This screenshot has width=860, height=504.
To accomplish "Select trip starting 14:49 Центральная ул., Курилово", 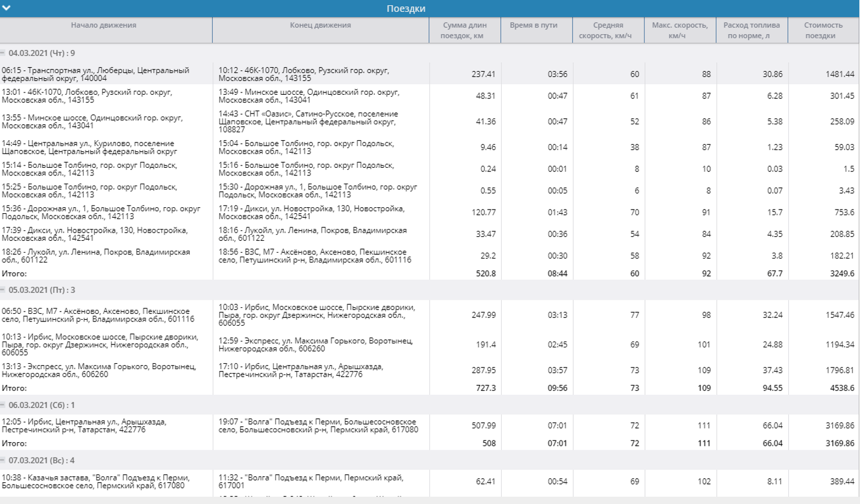I will click(88, 147).
